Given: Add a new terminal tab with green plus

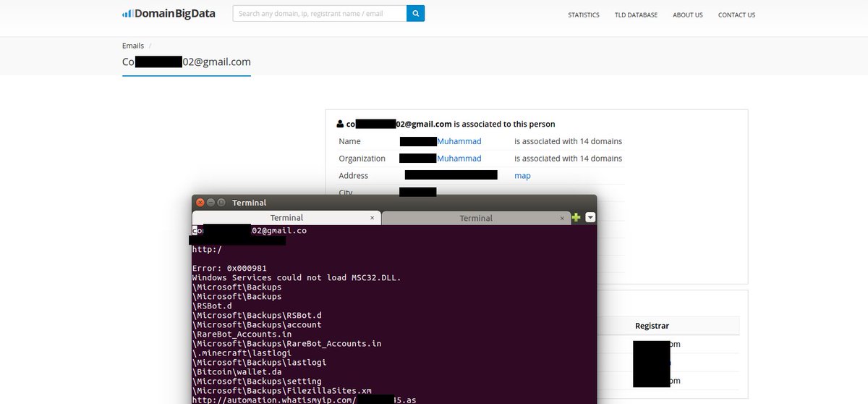Looking at the screenshot, I should pyautogui.click(x=576, y=217).
